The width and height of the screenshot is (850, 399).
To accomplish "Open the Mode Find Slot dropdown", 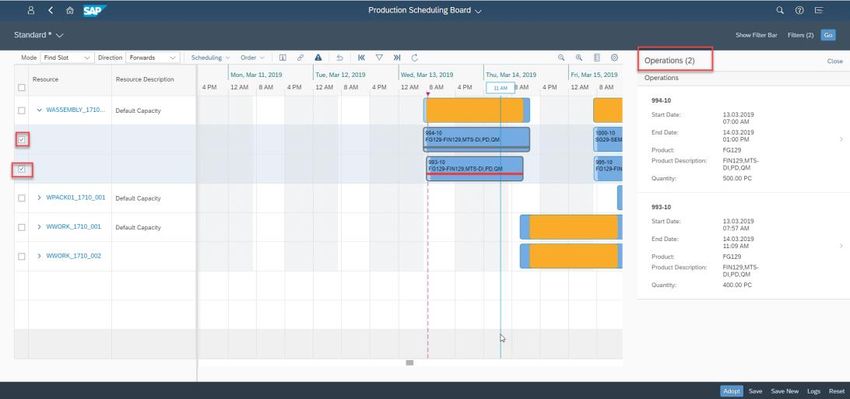I will click(66, 57).
